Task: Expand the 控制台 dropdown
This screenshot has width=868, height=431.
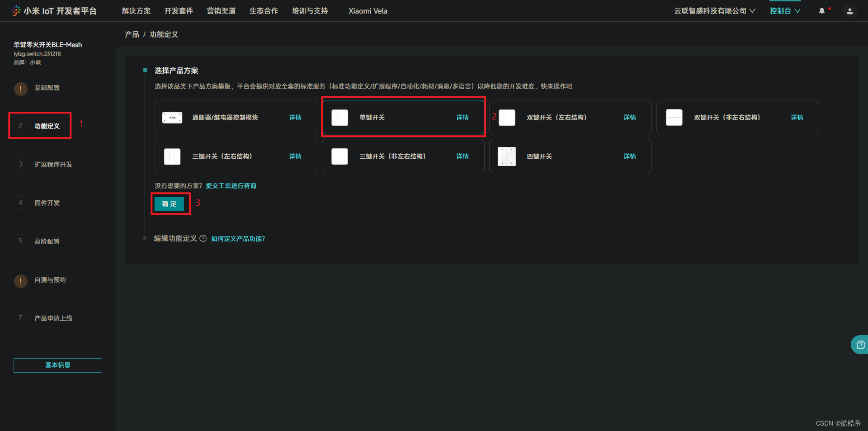Action: pyautogui.click(x=785, y=11)
